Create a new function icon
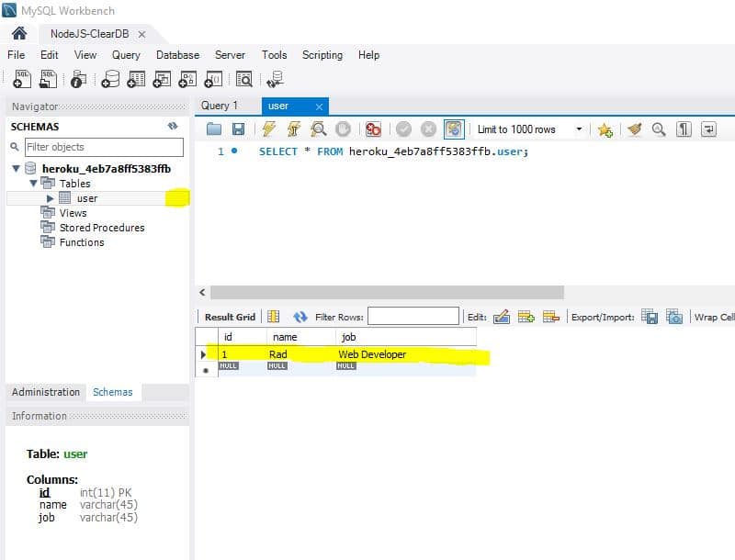Viewport: 735px width, 560px height. (x=213, y=79)
